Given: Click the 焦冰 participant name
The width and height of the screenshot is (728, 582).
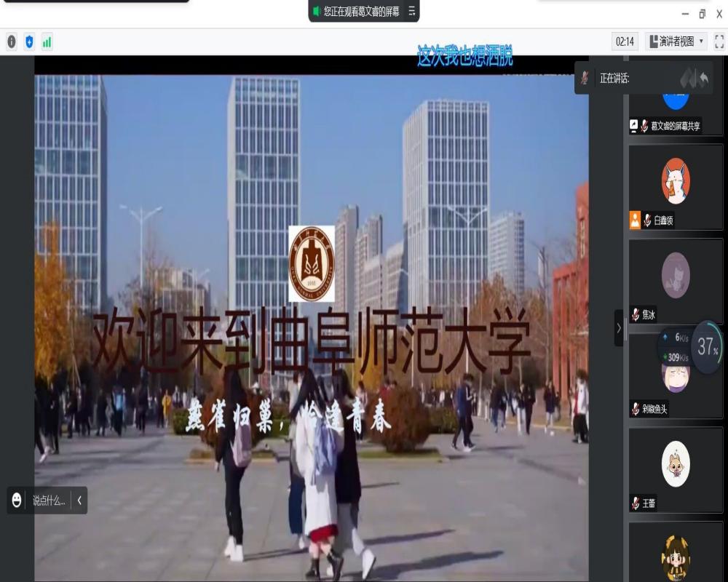Looking at the screenshot, I should (x=649, y=315).
